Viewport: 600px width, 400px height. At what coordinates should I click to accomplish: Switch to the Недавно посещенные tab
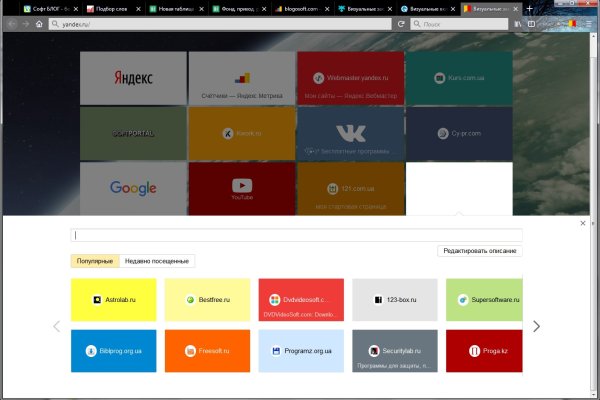tap(157, 261)
